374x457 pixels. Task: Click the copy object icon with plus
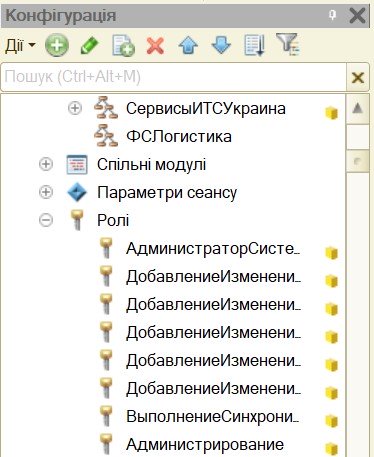pyautogui.click(x=123, y=45)
